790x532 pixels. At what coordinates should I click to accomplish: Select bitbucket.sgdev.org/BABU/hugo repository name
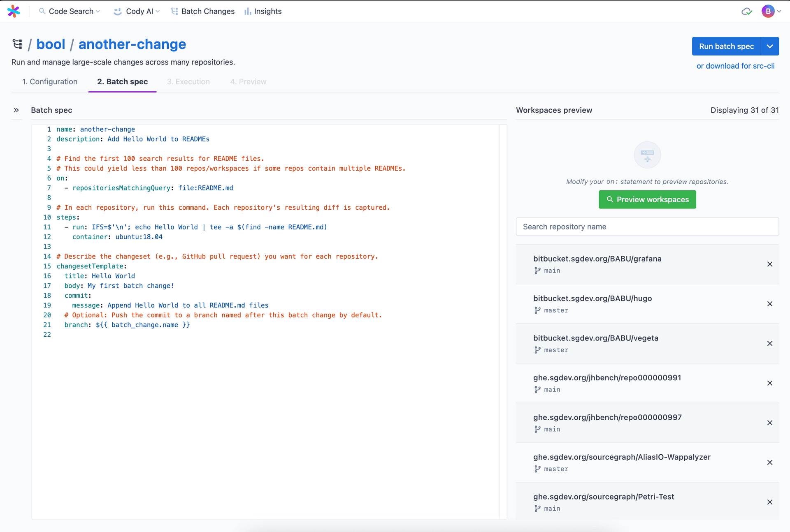(x=592, y=298)
